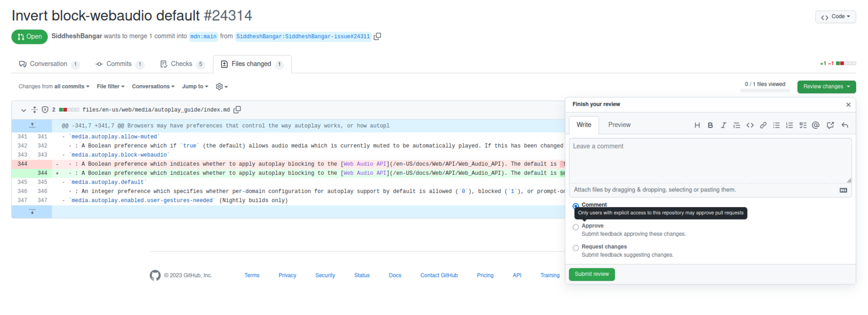Open the mdn:main base branch link
Image resolution: width=868 pixels, height=315 pixels.
point(203,36)
